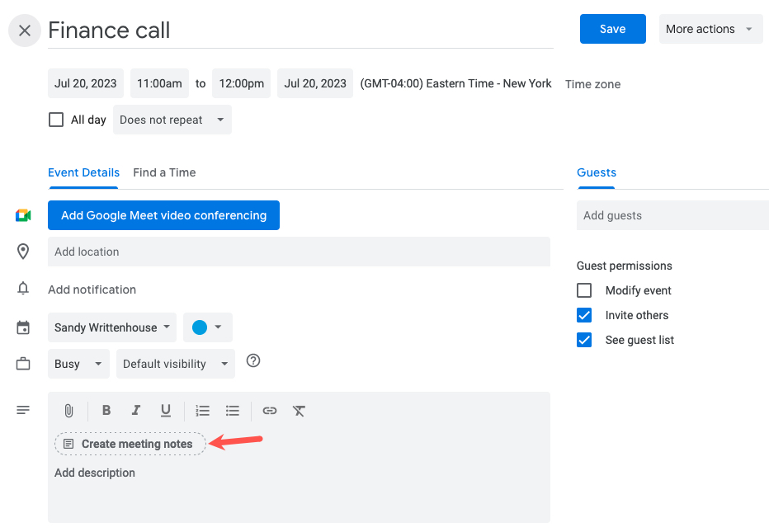Click the attachment paperclip icon
Viewport: 769px width, 532px height.
[x=68, y=410]
